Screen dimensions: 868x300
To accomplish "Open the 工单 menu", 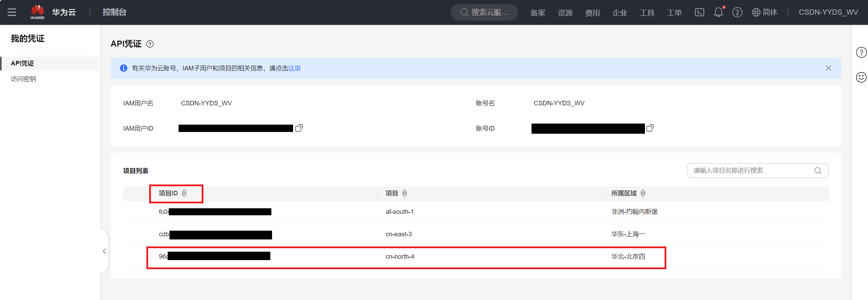I will [674, 13].
